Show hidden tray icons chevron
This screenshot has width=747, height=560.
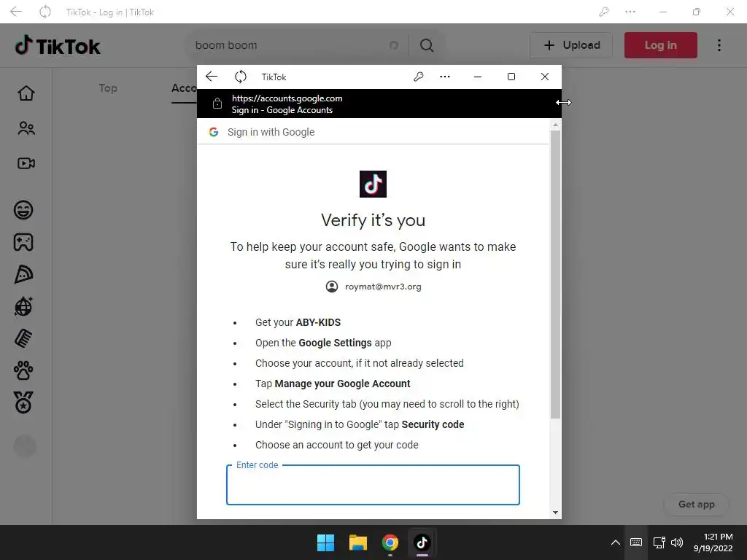pos(616,542)
